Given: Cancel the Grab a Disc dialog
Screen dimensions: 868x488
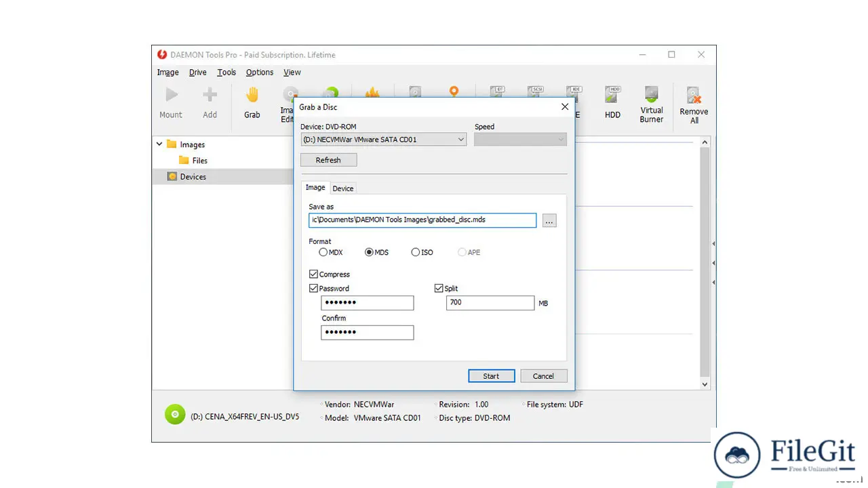Looking at the screenshot, I should [x=543, y=376].
